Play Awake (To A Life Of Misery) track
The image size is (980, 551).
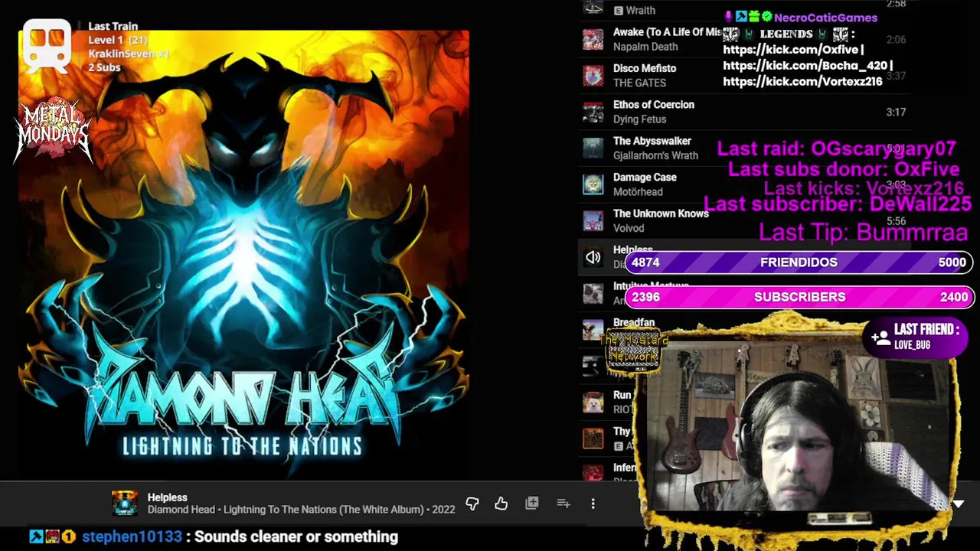coord(667,32)
